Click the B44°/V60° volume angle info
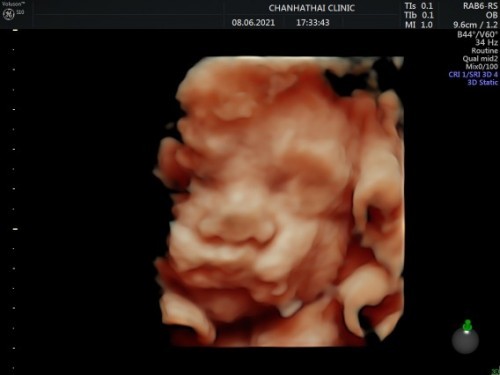 (x=477, y=34)
